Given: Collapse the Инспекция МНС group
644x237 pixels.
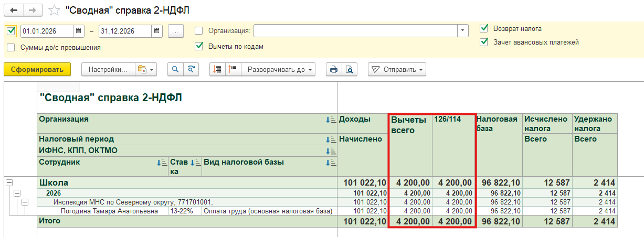Looking at the screenshot, I should tap(25, 202).
